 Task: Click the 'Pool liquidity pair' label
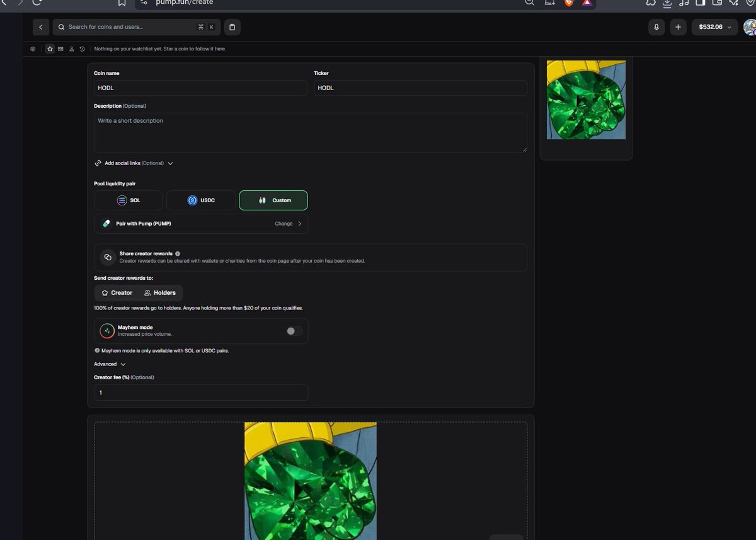(115, 183)
